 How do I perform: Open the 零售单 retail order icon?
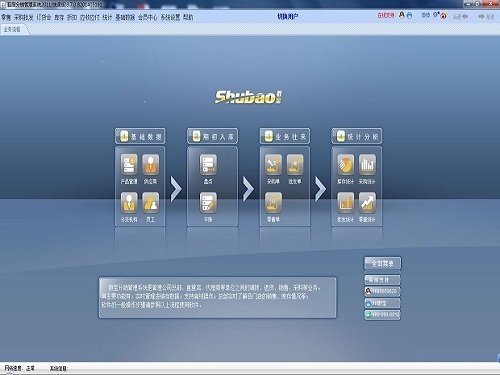pyautogui.click(x=273, y=203)
